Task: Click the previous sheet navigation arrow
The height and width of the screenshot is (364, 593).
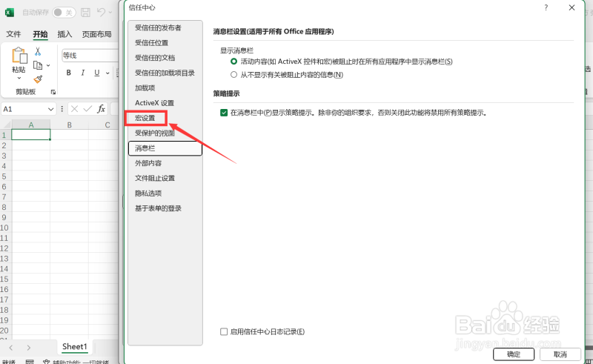Action: click(x=11, y=348)
